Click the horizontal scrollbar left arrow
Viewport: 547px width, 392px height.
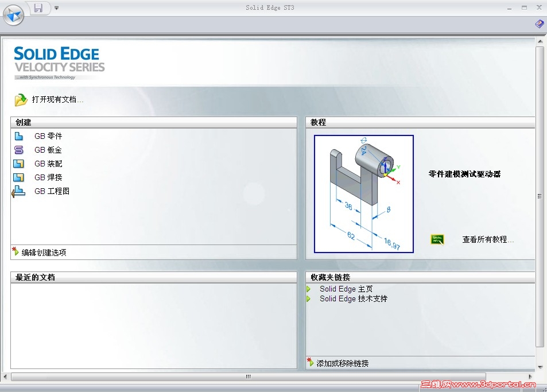tap(5, 377)
